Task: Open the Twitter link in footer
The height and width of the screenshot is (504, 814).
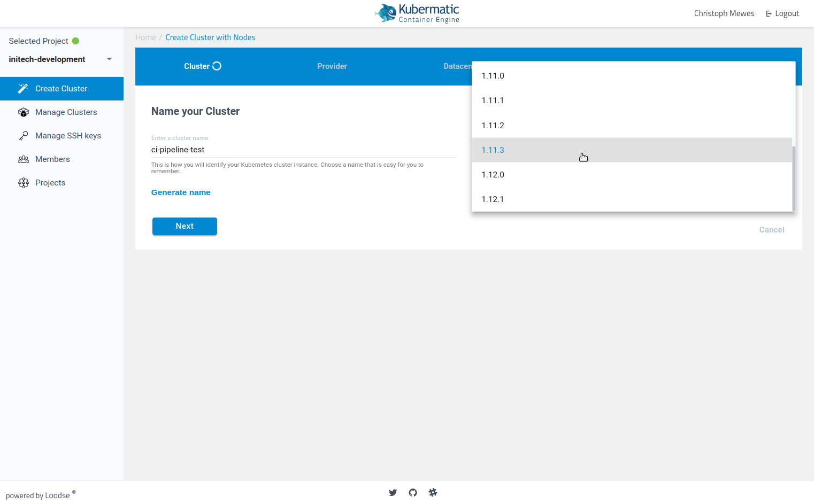Action: (393, 493)
